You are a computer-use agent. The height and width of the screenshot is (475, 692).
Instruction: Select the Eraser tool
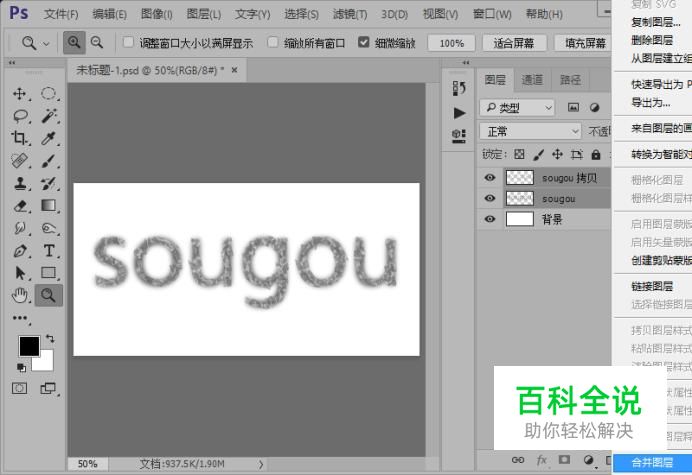tap(20, 206)
